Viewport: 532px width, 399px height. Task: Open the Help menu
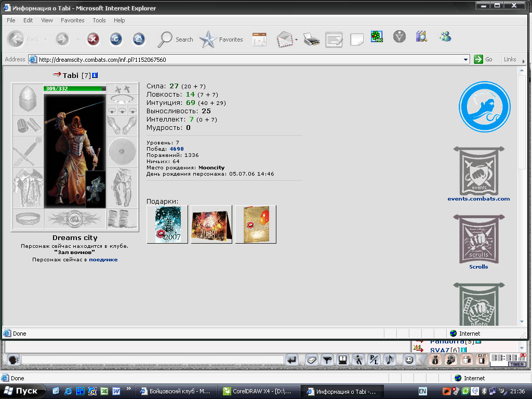click(x=119, y=20)
